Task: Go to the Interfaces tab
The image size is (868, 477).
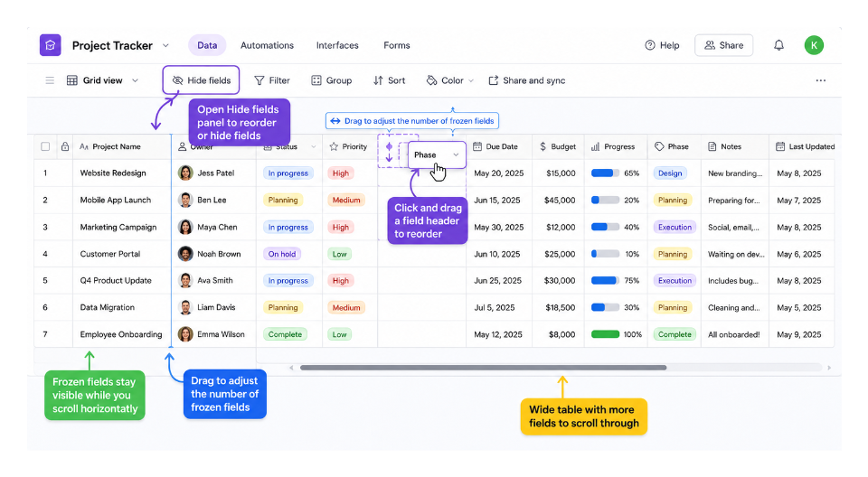Action: click(337, 45)
